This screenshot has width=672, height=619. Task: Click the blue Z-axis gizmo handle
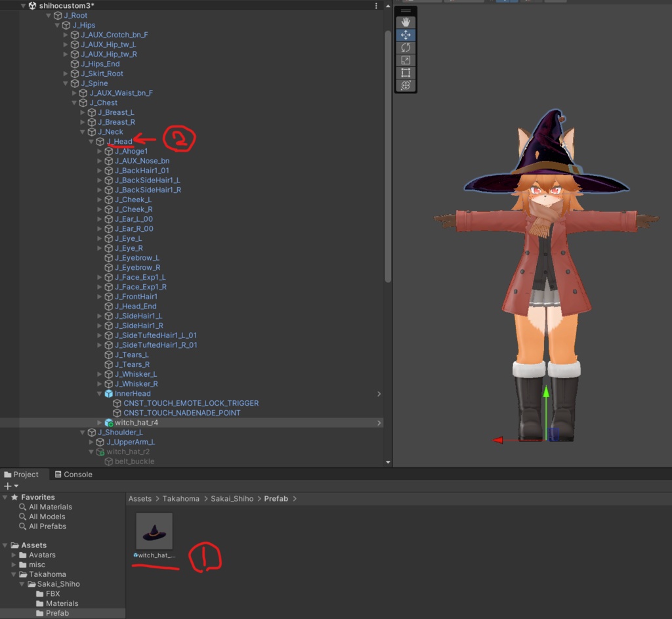pyautogui.click(x=553, y=434)
